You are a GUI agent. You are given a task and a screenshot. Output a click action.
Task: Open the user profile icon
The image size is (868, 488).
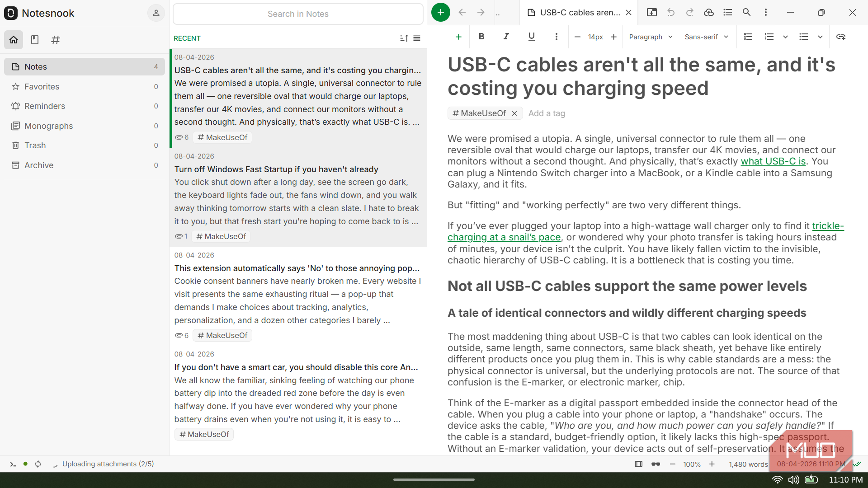point(156,13)
